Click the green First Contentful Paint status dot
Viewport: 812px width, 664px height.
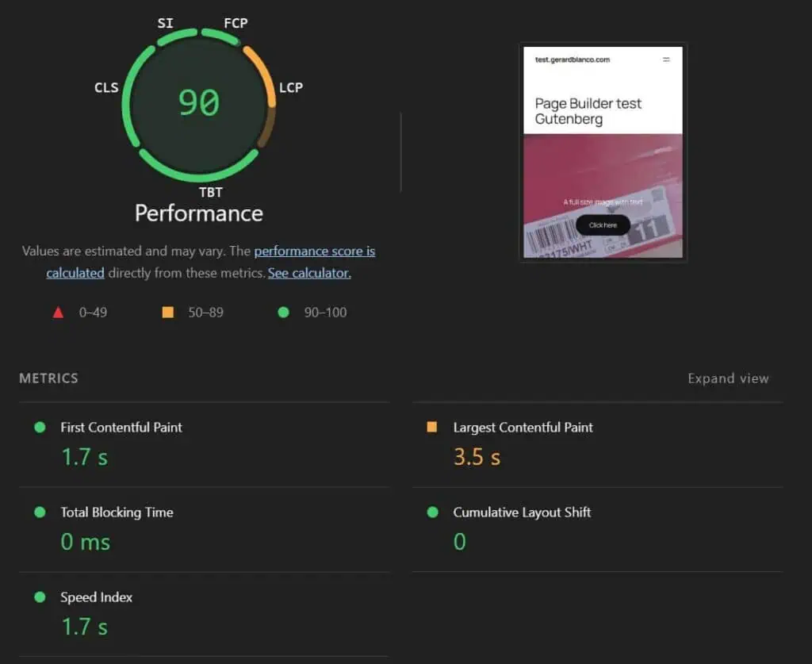pyautogui.click(x=40, y=427)
